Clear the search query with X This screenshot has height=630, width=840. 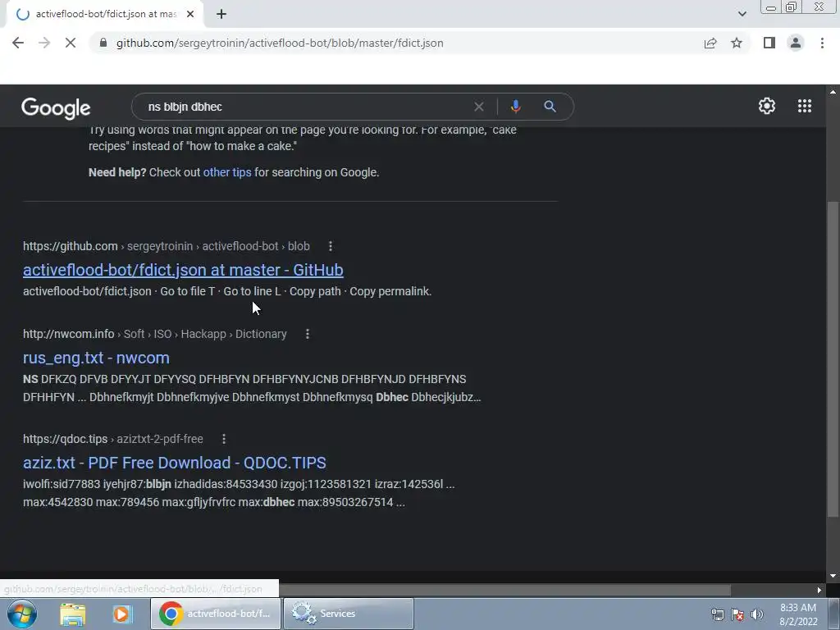pyautogui.click(x=479, y=107)
